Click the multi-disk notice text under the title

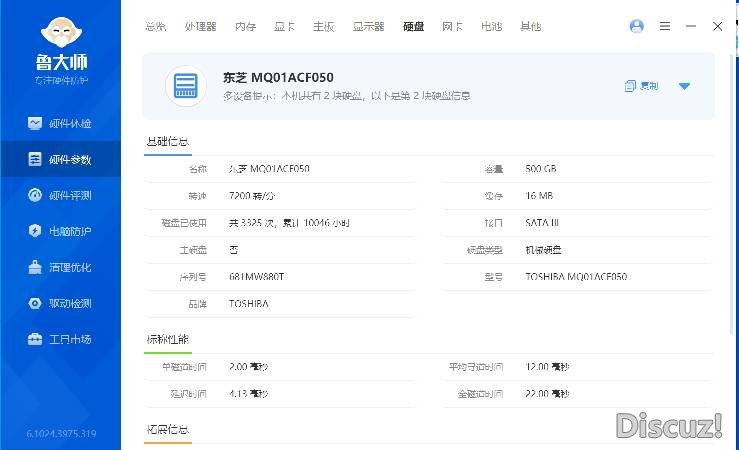(x=346, y=96)
